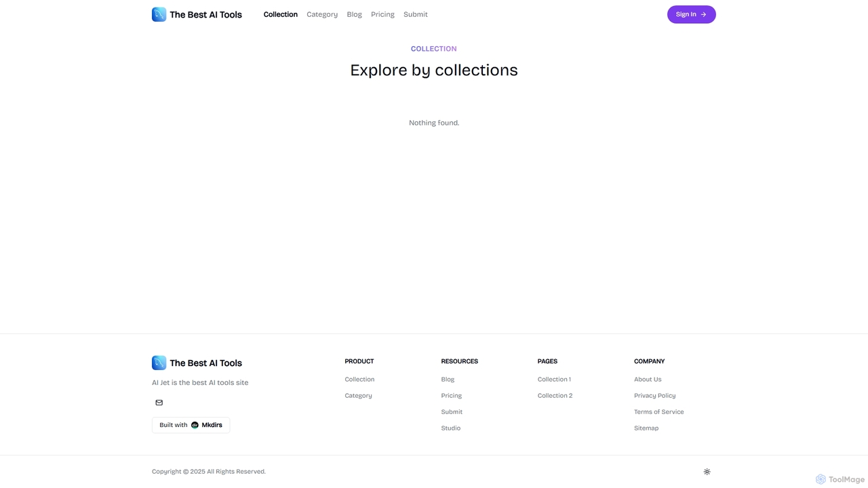Click 'AI Jet is the best AI tools site' text

click(200, 383)
